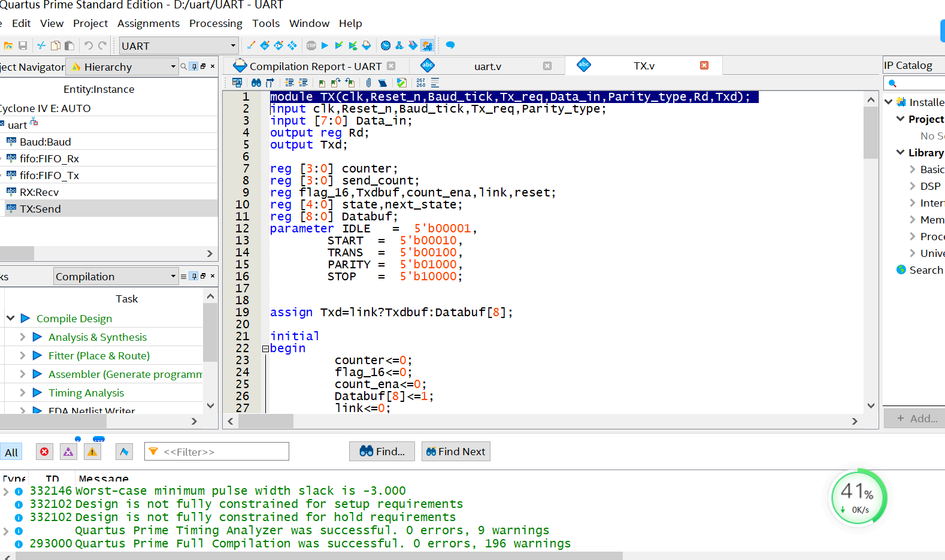
Task: Open the Assignments menu
Action: coord(149,23)
